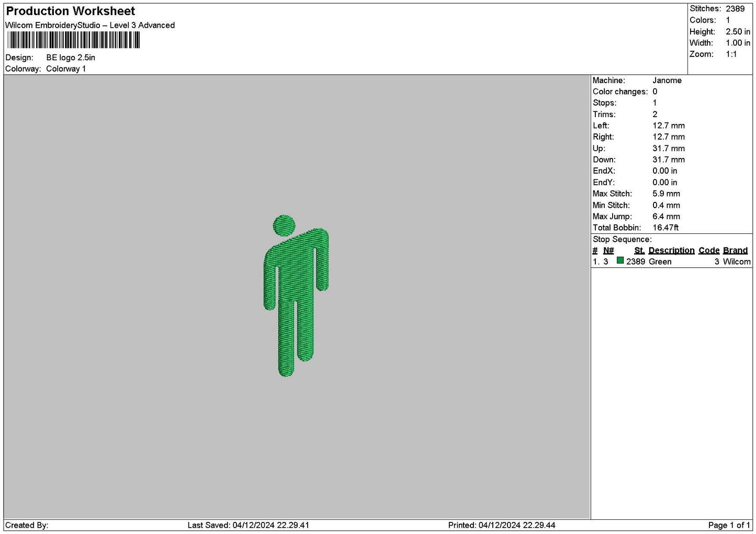Click the 'Page 1 of 1' indicator
This screenshot has width=756, height=534.
point(729,525)
